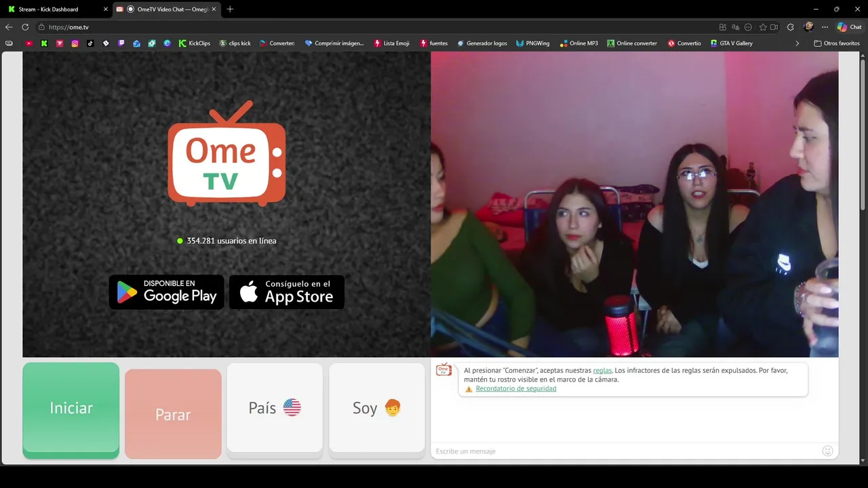Click the OmeTV avatar in chat message
The height and width of the screenshot is (488, 868).
[x=443, y=369]
